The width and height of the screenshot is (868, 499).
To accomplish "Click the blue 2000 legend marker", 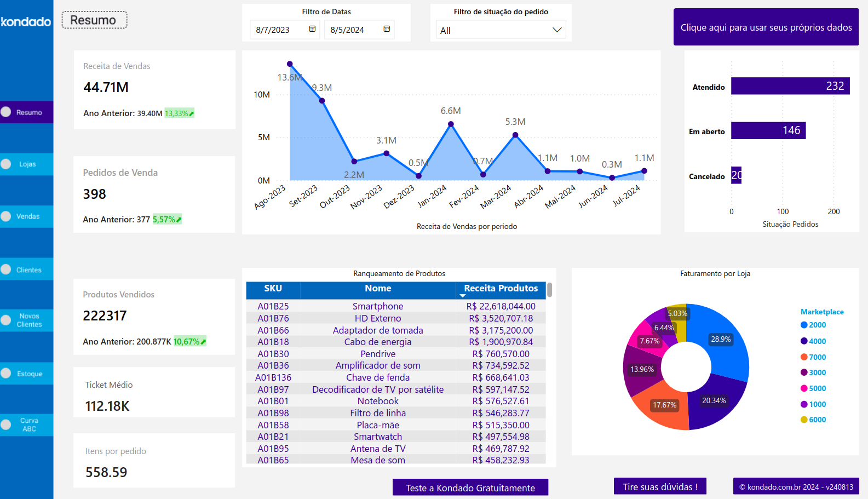I will 804,325.
